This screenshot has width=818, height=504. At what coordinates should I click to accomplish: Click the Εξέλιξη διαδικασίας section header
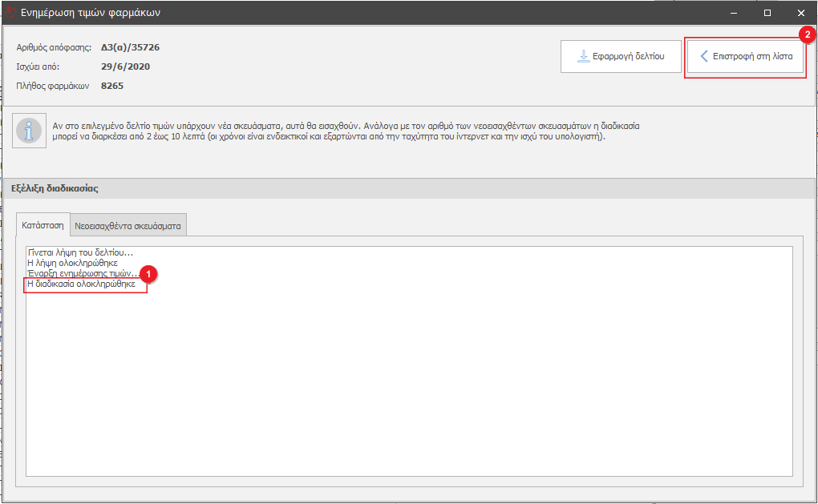point(55,188)
